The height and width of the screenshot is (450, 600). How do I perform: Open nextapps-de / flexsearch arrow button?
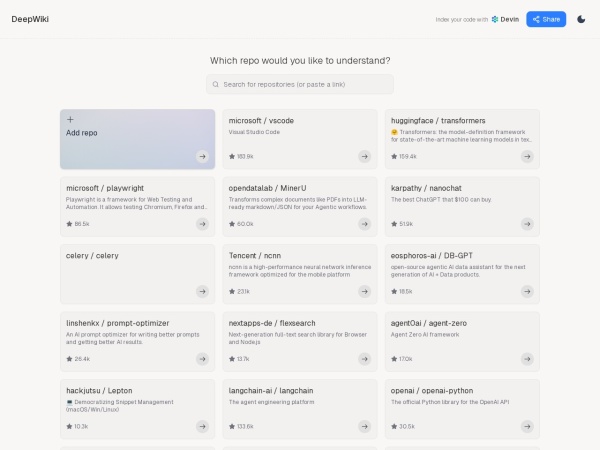365,359
